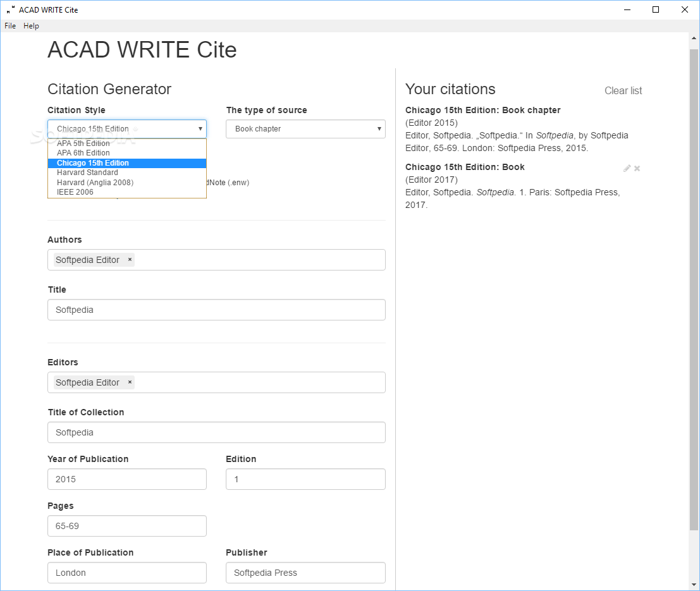Focus the Year of Publication field

[126, 479]
